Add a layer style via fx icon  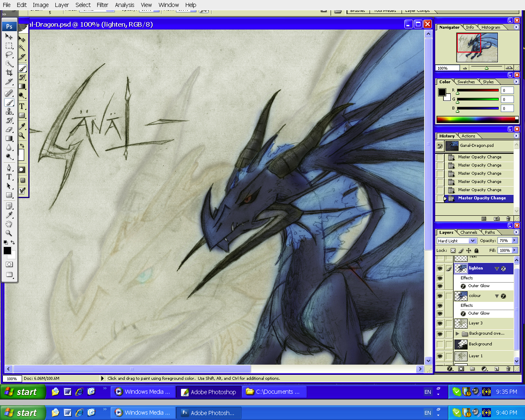tap(450, 369)
